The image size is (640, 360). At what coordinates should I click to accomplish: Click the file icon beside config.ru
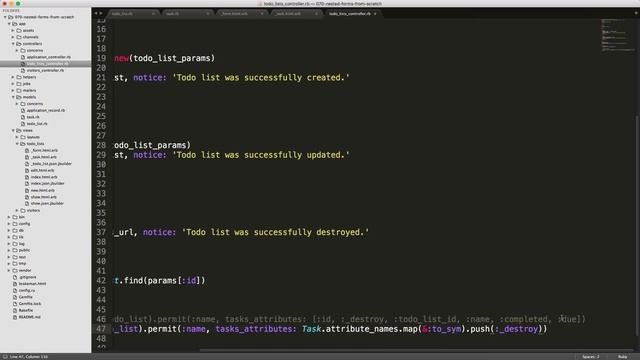(x=15, y=290)
